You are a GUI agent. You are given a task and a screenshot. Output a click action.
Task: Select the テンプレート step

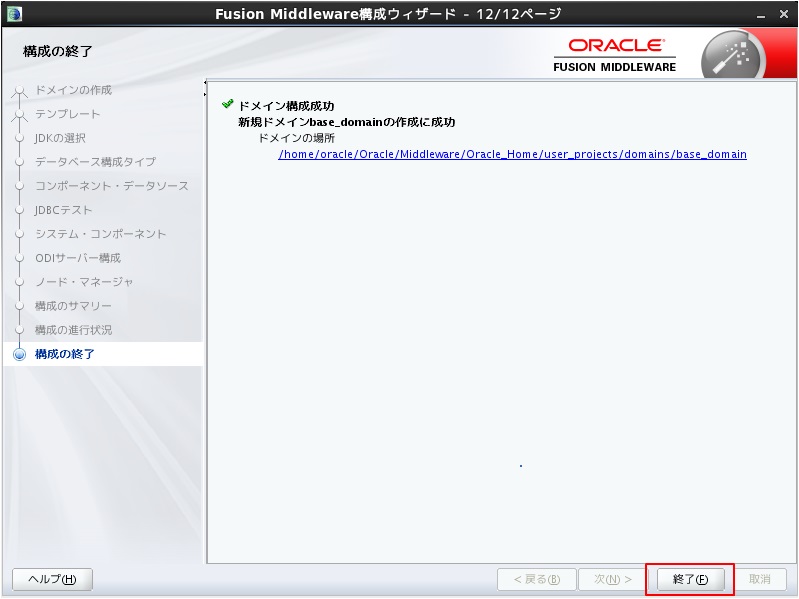(67, 114)
